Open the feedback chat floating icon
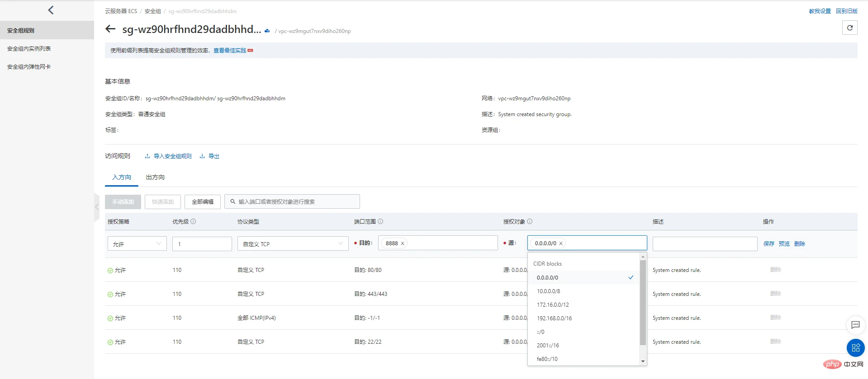The image size is (868, 379). click(x=855, y=325)
